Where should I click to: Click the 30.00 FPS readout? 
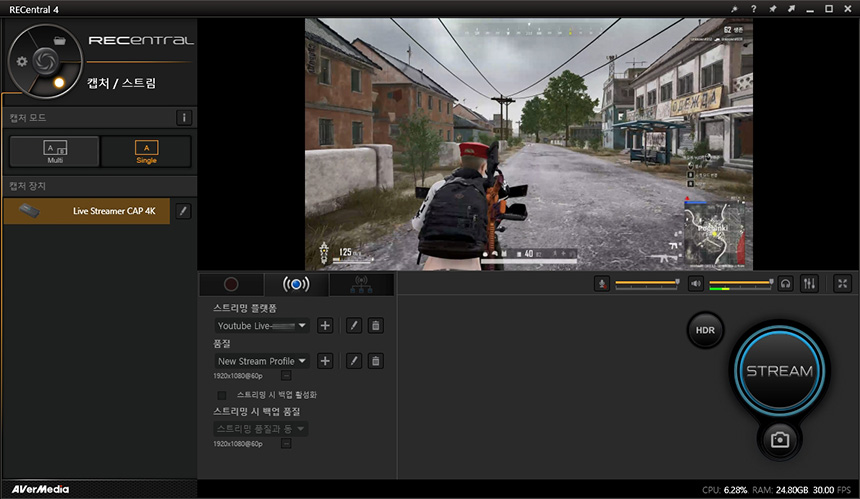pyautogui.click(x=831, y=490)
